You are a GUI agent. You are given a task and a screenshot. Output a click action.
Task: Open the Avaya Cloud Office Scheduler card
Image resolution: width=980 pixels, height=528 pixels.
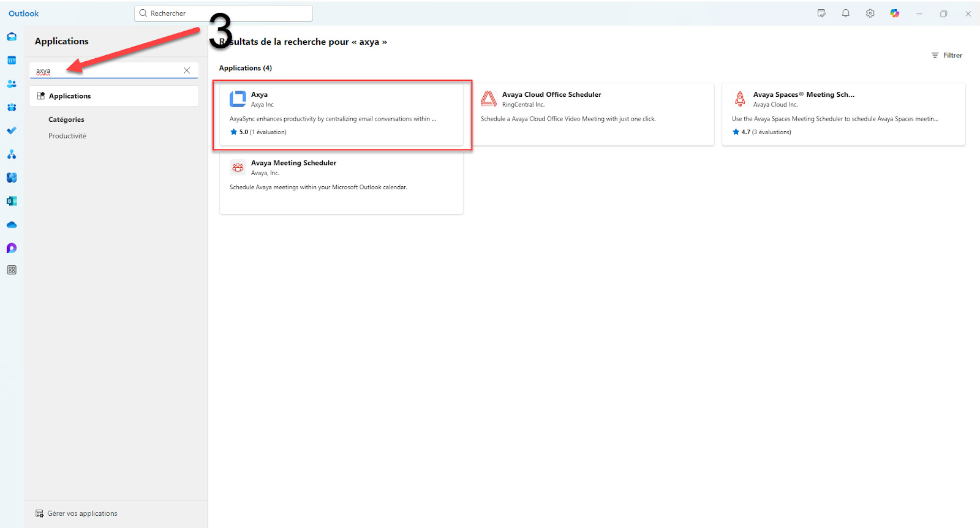[x=592, y=115]
